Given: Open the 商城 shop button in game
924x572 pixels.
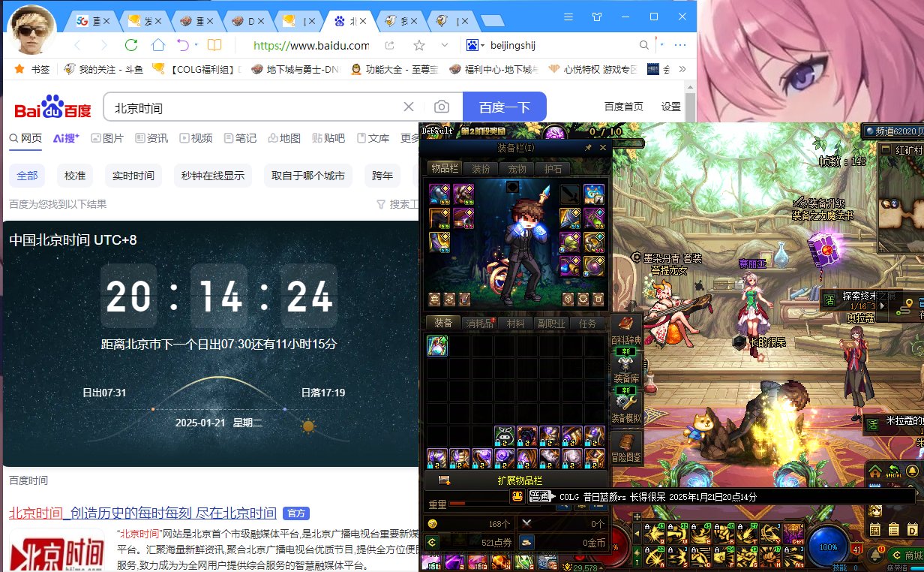Looking at the screenshot, I should [x=907, y=555].
